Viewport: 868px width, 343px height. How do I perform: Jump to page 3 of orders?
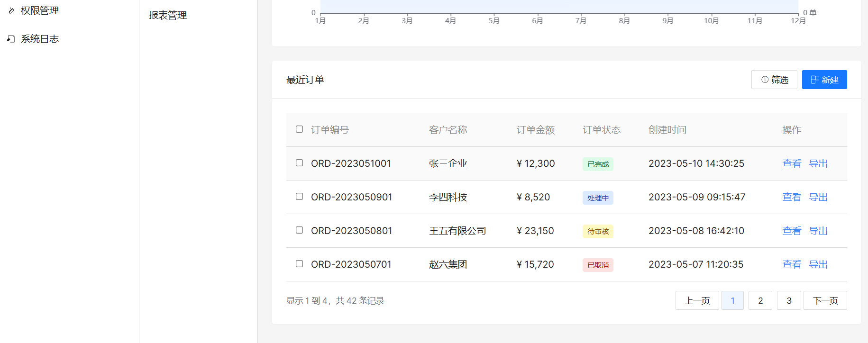tap(788, 300)
